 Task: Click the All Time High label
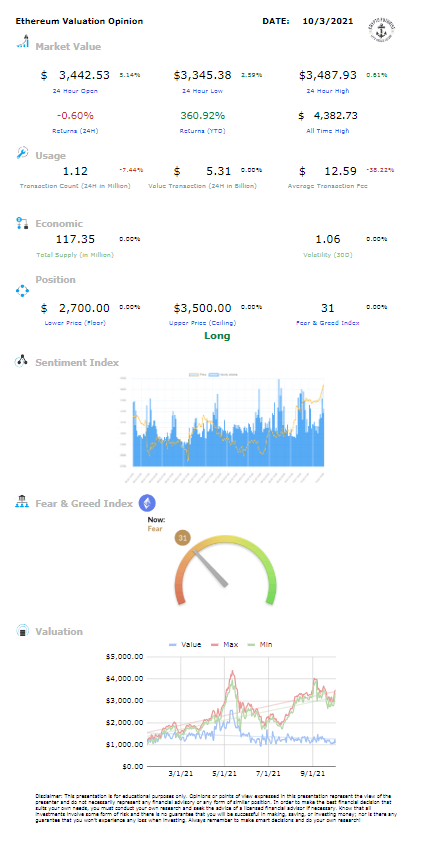(x=328, y=130)
